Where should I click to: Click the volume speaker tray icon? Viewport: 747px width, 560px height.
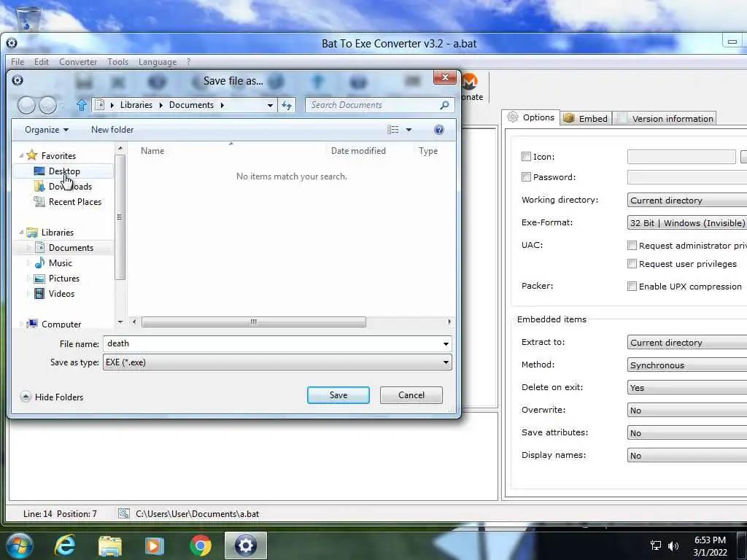(x=673, y=545)
